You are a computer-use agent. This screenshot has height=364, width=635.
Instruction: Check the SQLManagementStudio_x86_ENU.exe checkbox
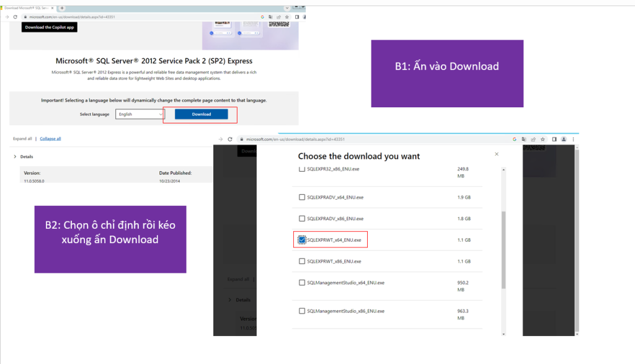click(302, 311)
